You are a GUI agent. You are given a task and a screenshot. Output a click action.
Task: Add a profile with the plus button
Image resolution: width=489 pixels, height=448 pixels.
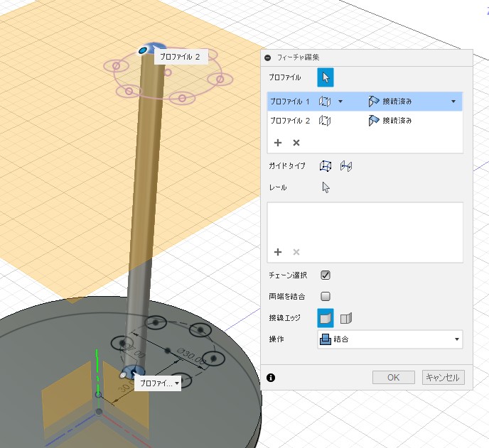tap(278, 143)
